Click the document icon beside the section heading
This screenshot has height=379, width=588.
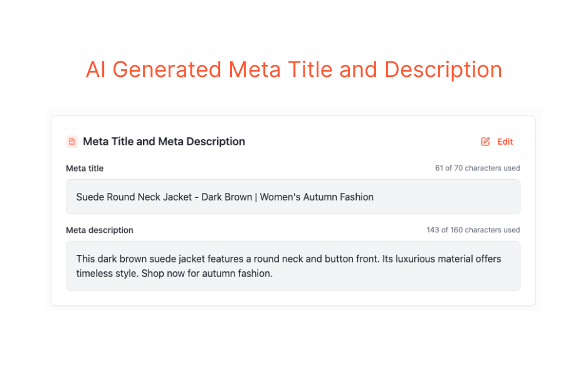pyautogui.click(x=71, y=142)
